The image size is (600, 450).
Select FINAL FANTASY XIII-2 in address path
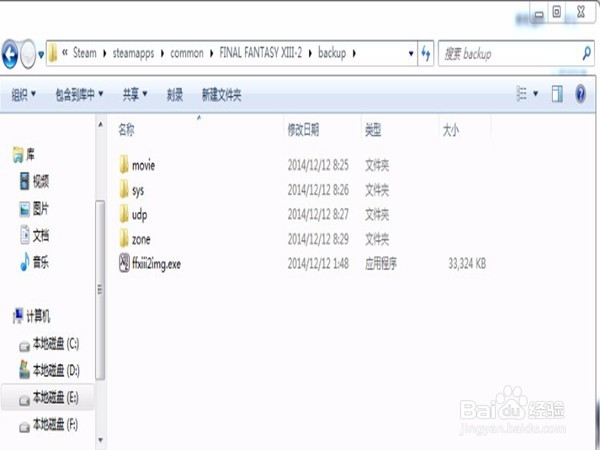(261, 52)
